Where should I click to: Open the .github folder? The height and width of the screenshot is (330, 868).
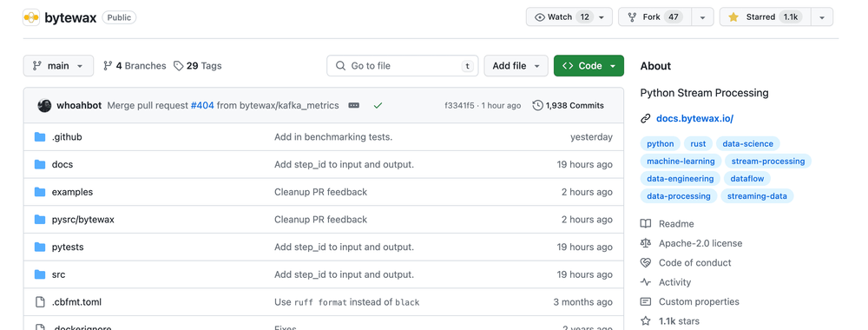tap(67, 136)
